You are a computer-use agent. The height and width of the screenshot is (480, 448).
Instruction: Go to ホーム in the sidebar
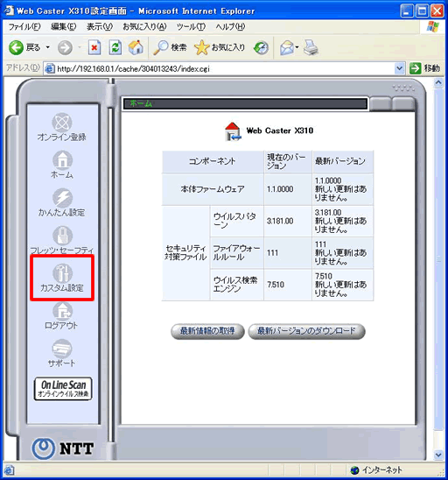click(x=62, y=165)
